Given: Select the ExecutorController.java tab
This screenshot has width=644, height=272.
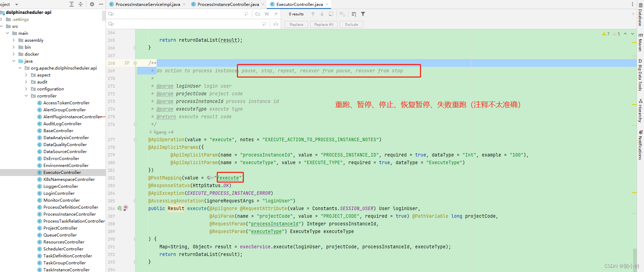Looking at the screenshot, I should [299, 4].
